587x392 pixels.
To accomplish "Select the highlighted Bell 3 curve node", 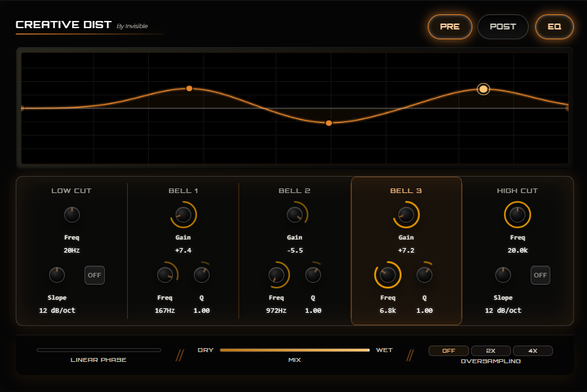I will pos(483,89).
